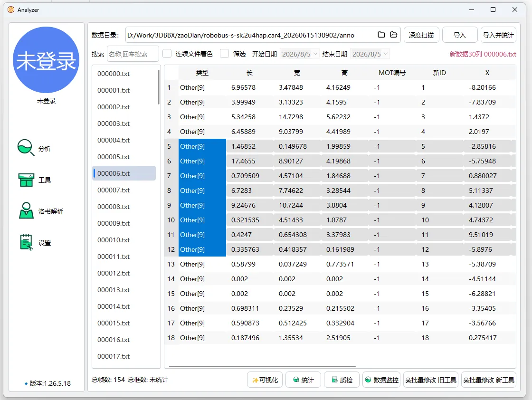This screenshot has height=400, width=532.
Task: Sort by the 类型 column header
Action: coord(202,73)
